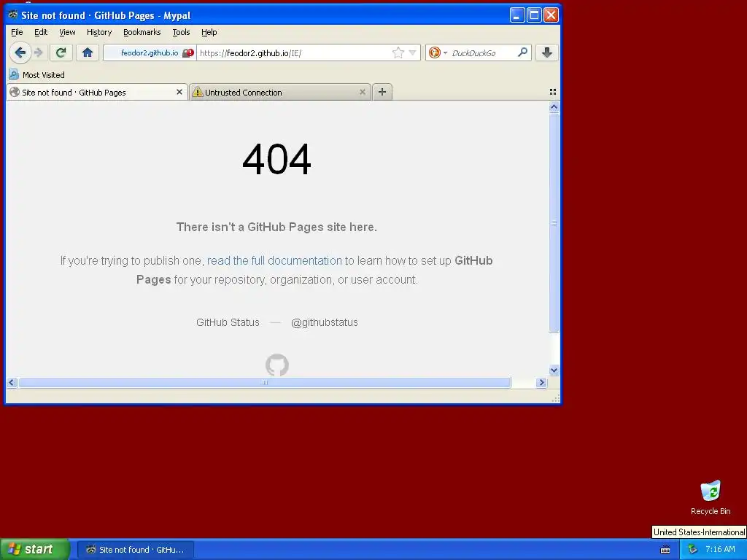Close the Untrusted Connection tab
Screen dimensions: 747x560
363,92
